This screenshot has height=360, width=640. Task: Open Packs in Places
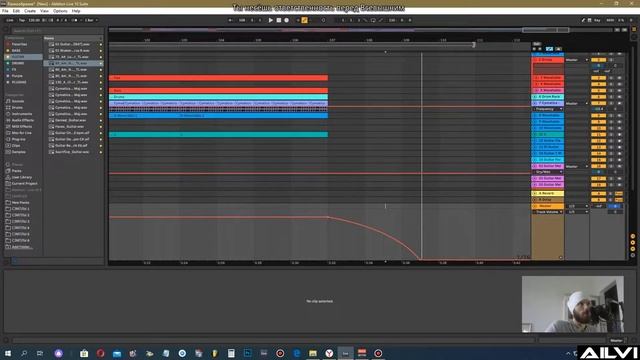pos(16,171)
